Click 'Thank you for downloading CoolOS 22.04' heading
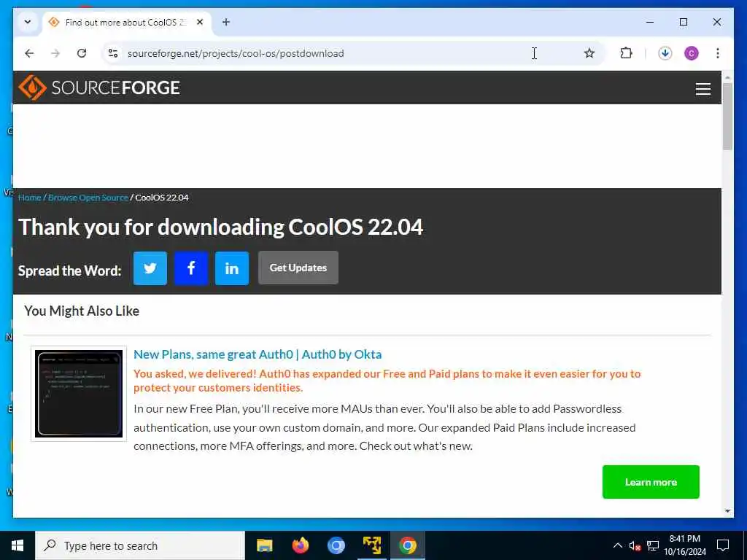The image size is (747, 560). coord(220,227)
